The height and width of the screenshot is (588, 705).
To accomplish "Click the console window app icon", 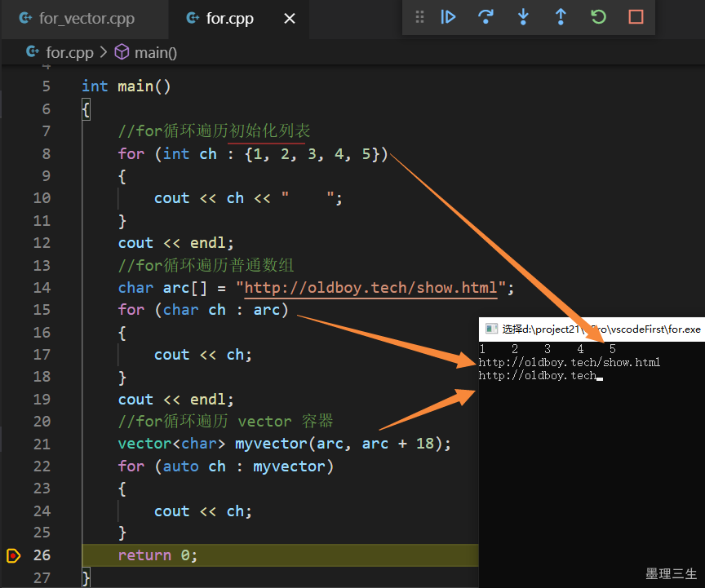I will tap(491, 329).
